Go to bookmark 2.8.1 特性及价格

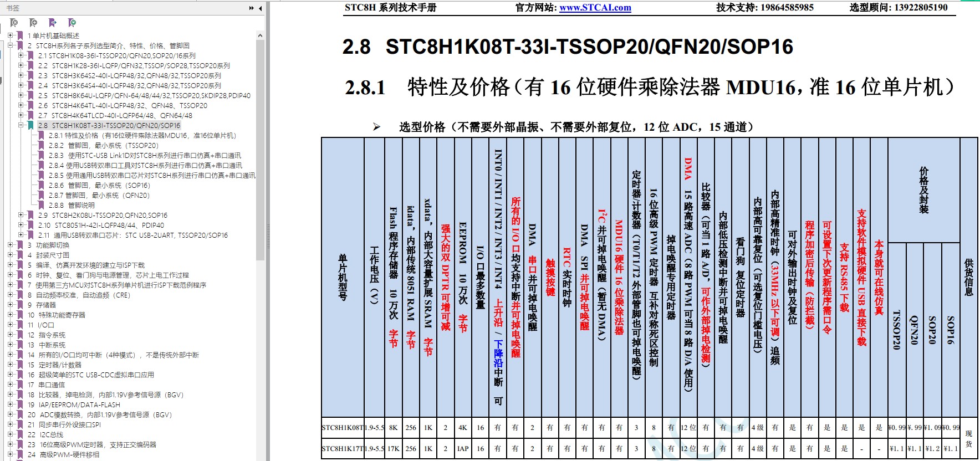click(142, 135)
